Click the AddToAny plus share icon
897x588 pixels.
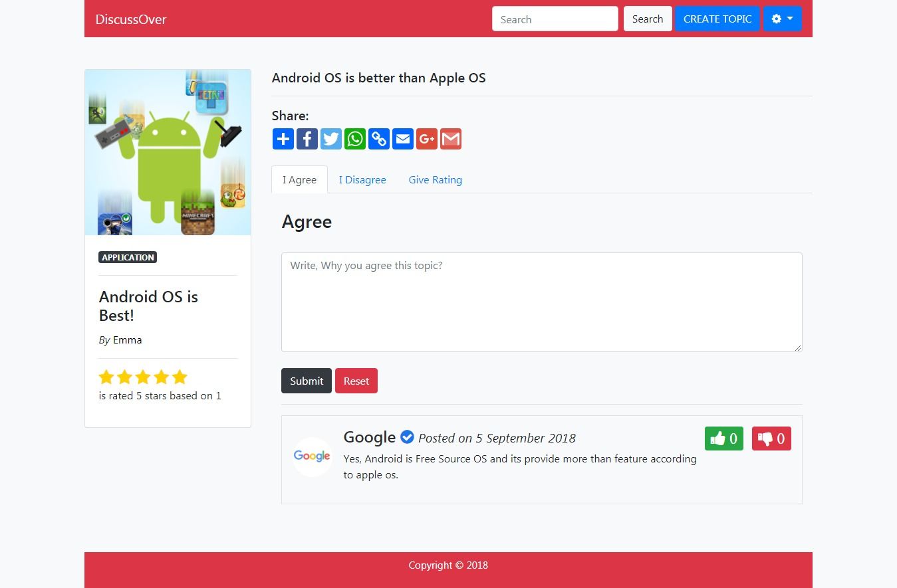pyautogui.click(x=283, y=139)
